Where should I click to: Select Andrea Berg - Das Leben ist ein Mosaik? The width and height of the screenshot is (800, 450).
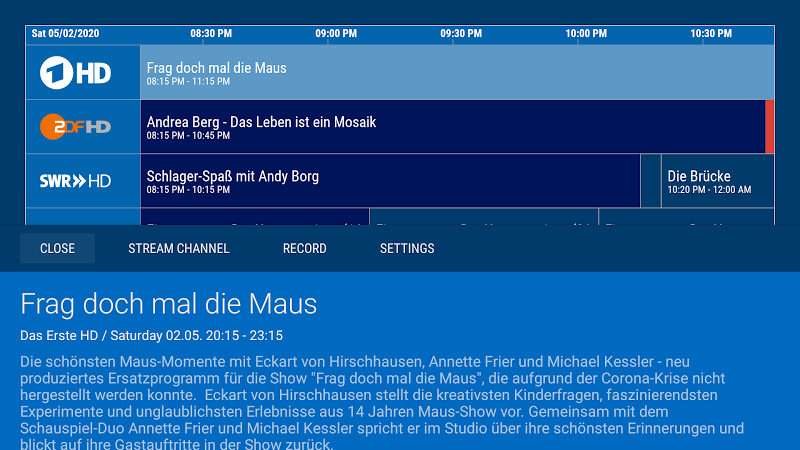[452, 127]
